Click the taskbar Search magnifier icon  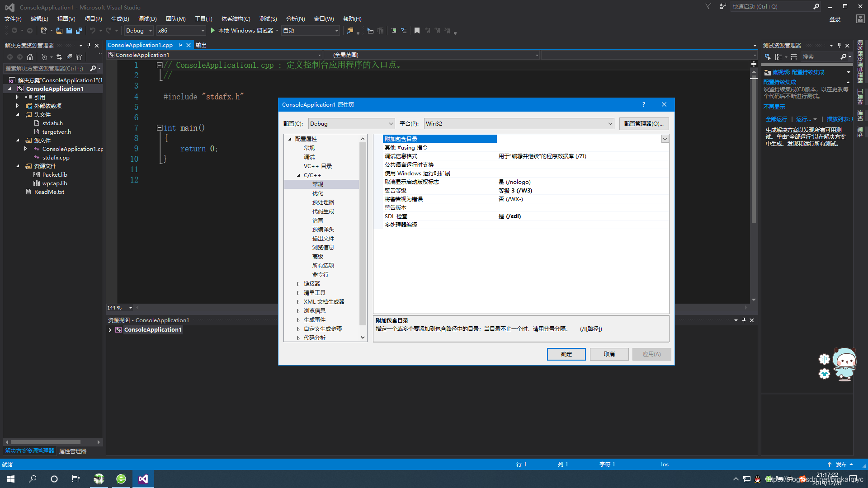(33, 479)
